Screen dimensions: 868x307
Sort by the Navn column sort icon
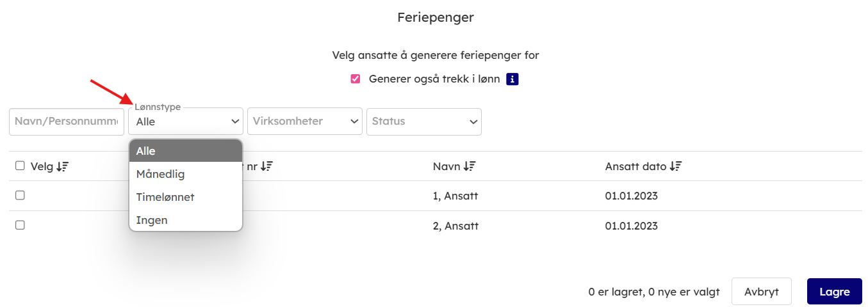coord(470,166)
